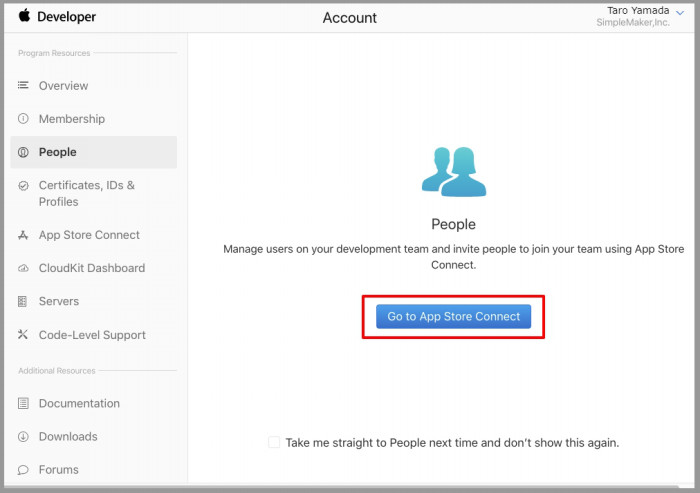Open App Store Connect sidebar item
This screenshot has height=493, width=700.
pyautogui.click(x=89, y=235)
